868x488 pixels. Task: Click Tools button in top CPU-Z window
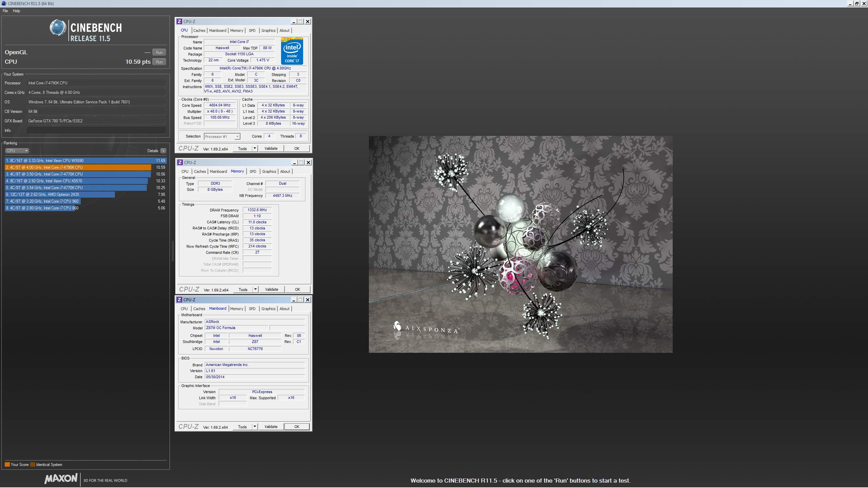[242, 149]
